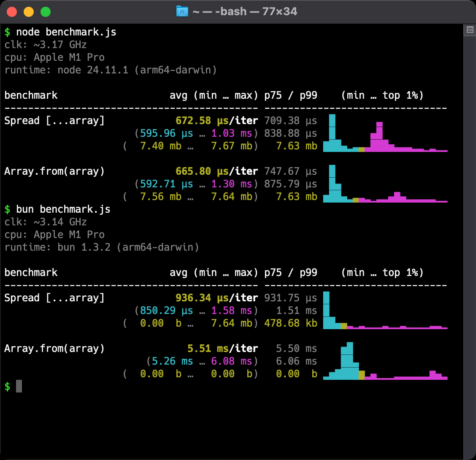Click the "5.51 ms/iter" average value

(222, 349)
